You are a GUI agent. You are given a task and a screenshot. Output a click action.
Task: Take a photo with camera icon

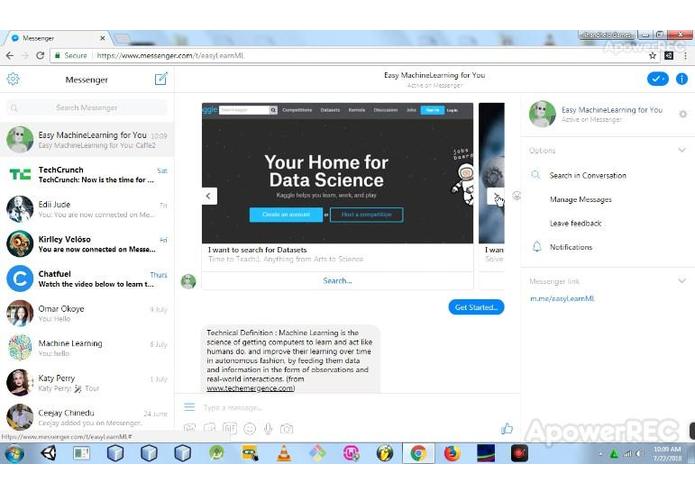click(x=287, y=428)
